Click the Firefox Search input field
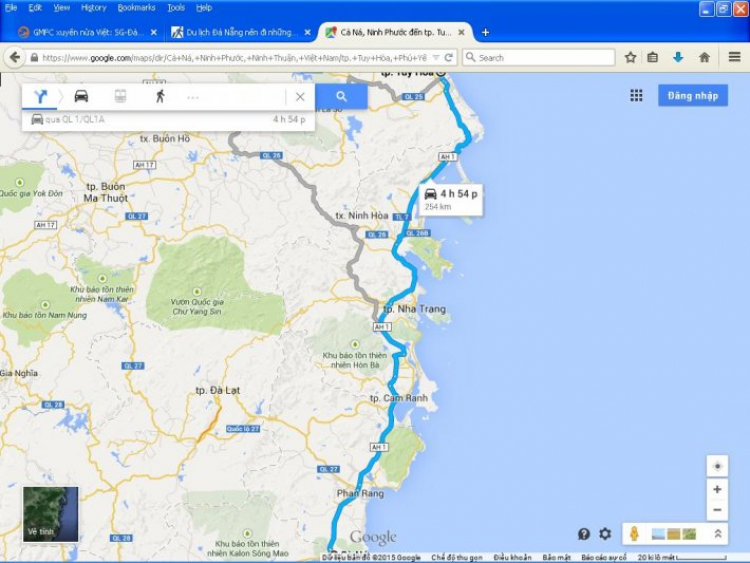 (x=539, y=57)
